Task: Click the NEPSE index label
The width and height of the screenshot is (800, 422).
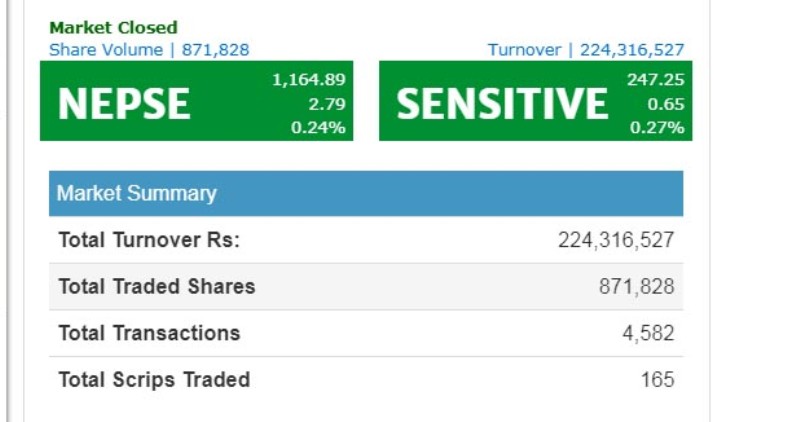Action: pos(124,104)
